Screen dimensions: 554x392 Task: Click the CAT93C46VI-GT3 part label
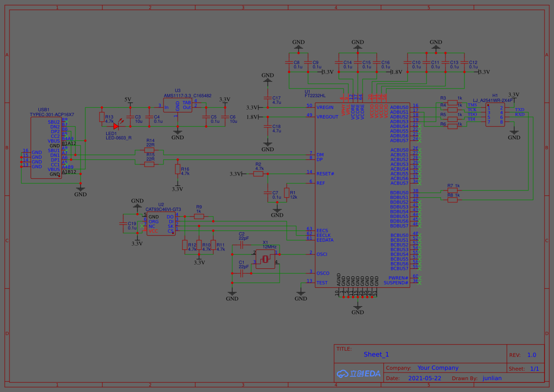click(163, 210)
